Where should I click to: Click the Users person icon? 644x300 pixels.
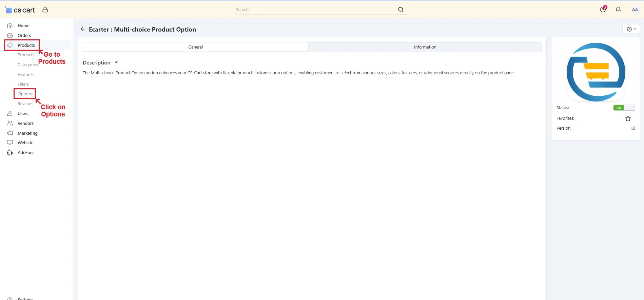[10, 113]
